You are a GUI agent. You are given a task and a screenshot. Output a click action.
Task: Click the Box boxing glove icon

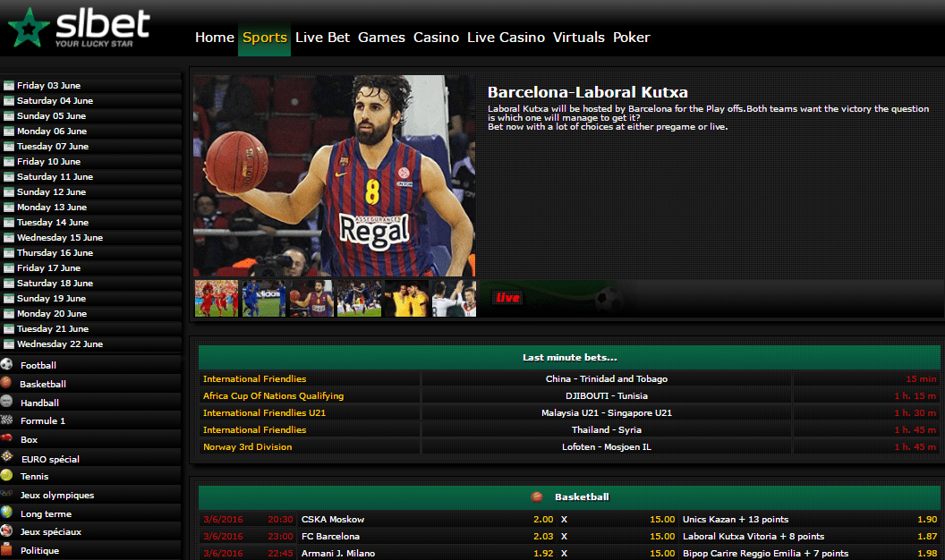tap(7, 439)
